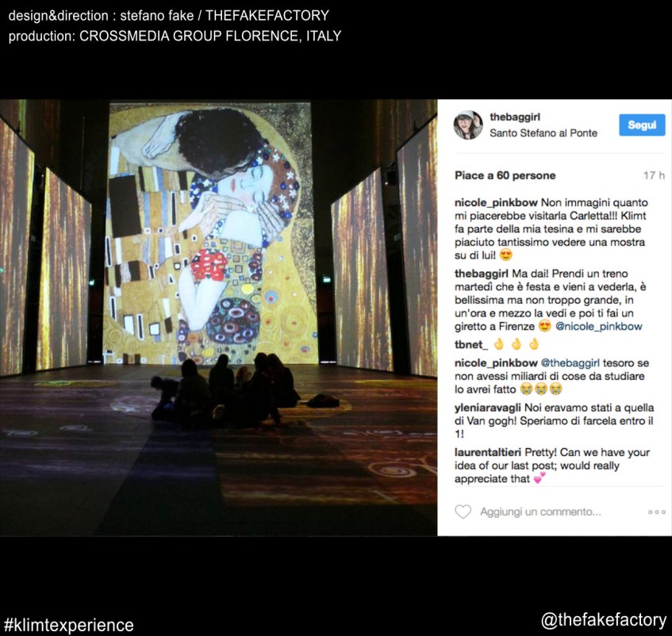Click thebaggirl name in her reply comment
The height and width of the screenshot is (636, 672).
pyautogui.click(x=482, y=274)
